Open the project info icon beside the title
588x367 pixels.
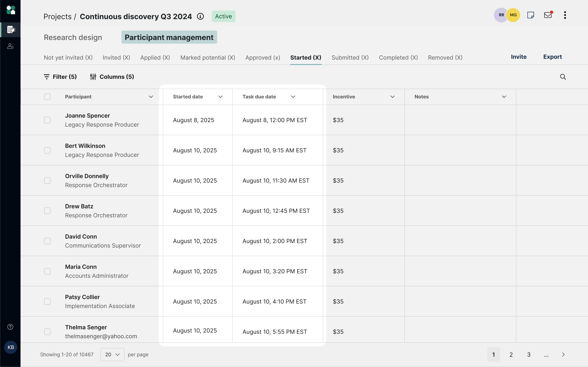[x=200, y=16]
